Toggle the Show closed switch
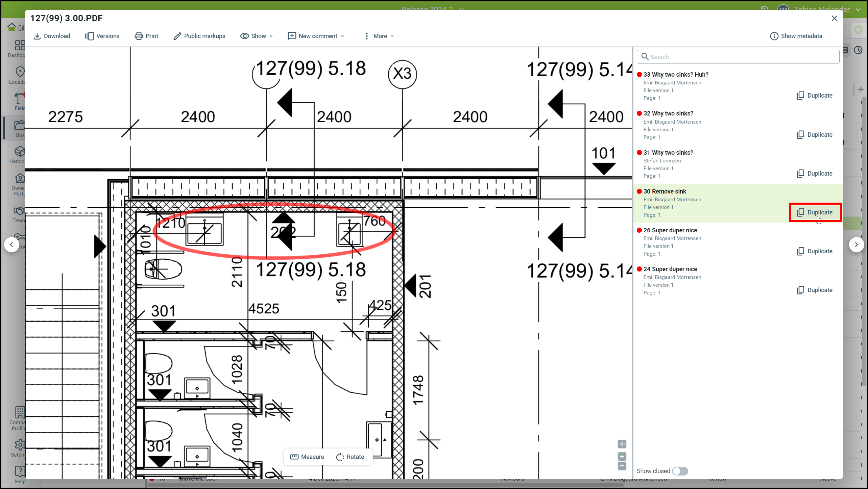This screenshot has height=489, width=868. pyautogui.click(x=680, y=471)
